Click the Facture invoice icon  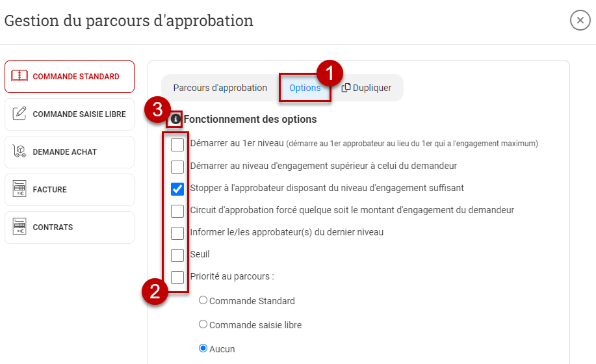[x=19, y=188]
